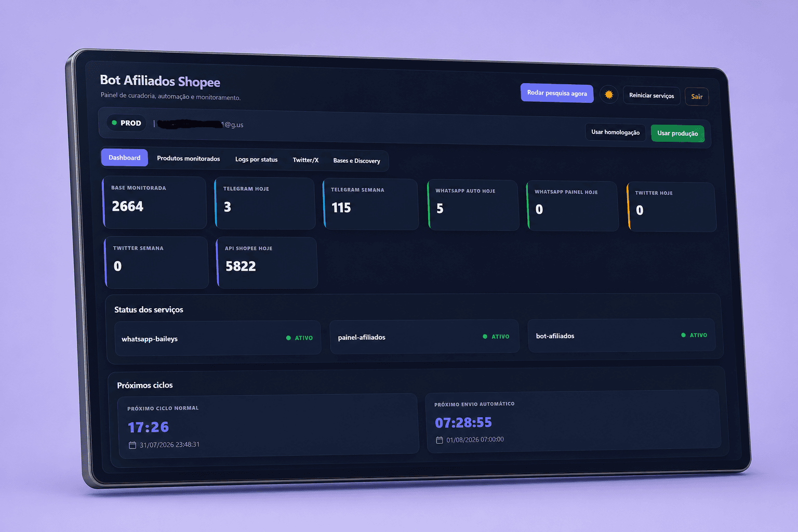The image size is (798, 532).
Task: Click API Shopee Hoje value 5822
Action: (x=241, y=267)
